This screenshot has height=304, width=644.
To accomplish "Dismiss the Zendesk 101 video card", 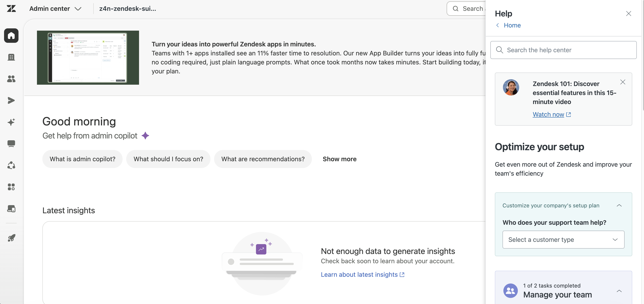I will point(623,82).
